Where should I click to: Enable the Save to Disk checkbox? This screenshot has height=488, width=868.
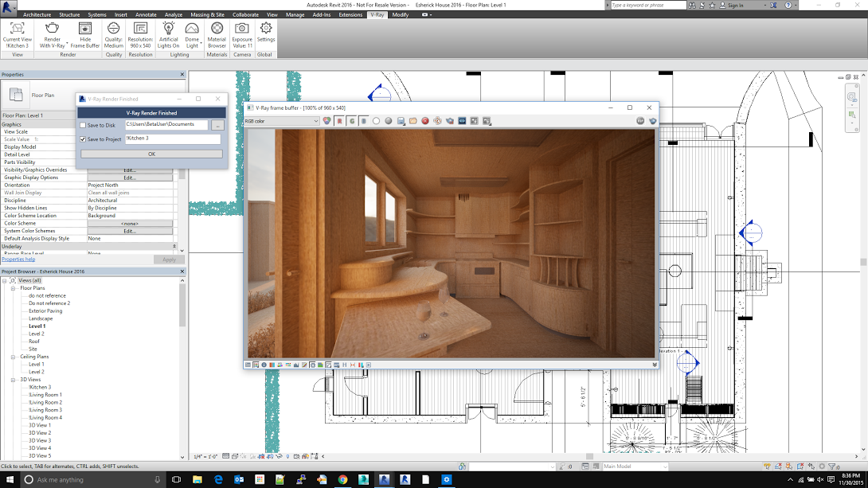pos(83,126)
